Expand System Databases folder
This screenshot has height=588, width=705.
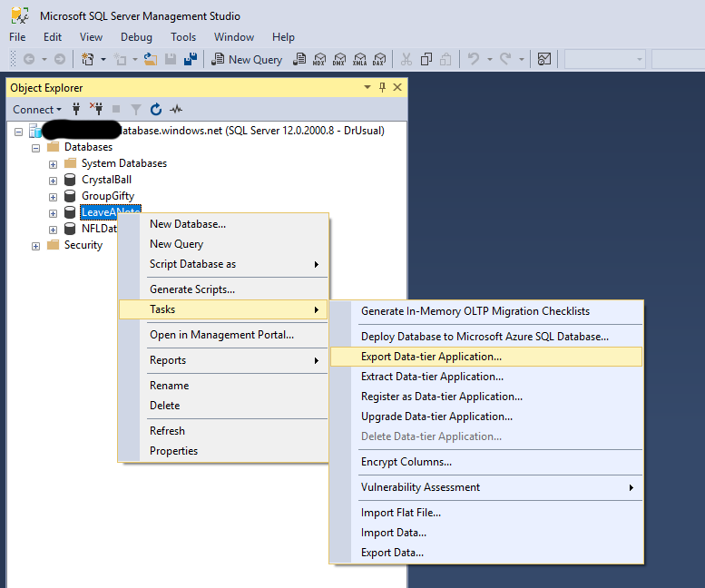coord(53,164)
